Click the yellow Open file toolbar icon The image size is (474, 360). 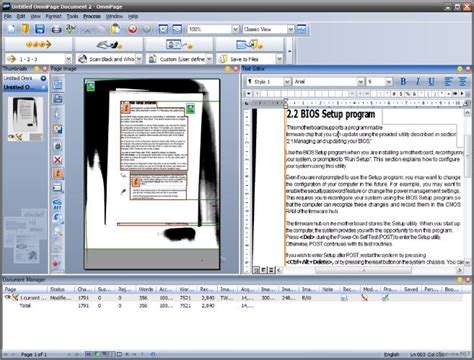26,29
